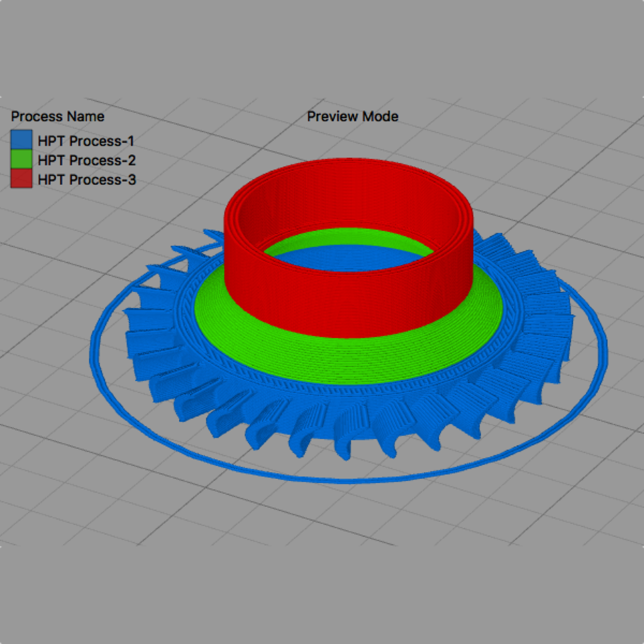
Task: Select the HPT Process-1 legend label
Action: point(86,141)
